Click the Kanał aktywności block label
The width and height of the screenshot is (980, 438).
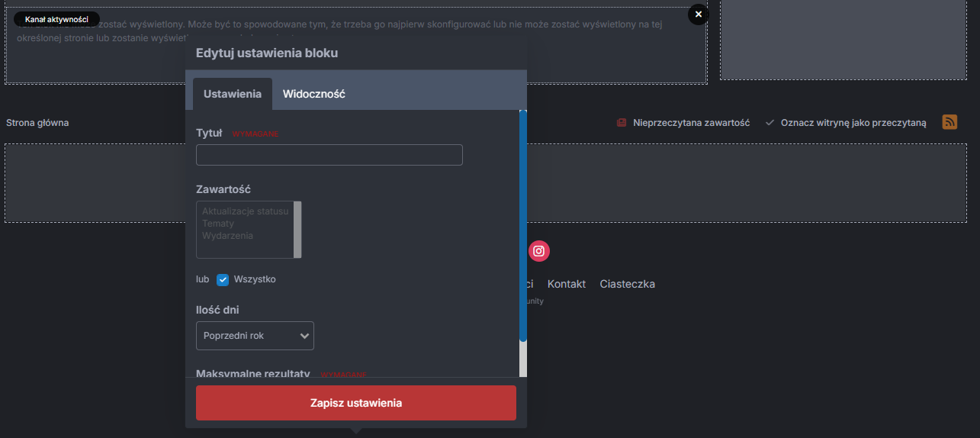tap(56, 19)
